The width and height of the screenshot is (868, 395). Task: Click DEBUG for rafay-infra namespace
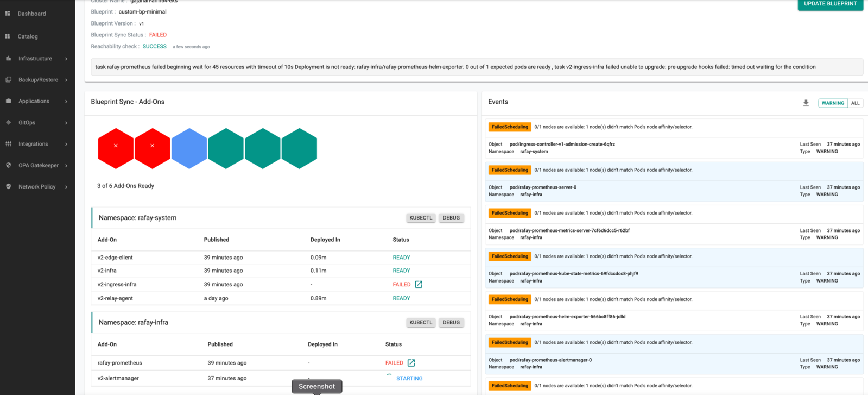(x=451, y=322)
